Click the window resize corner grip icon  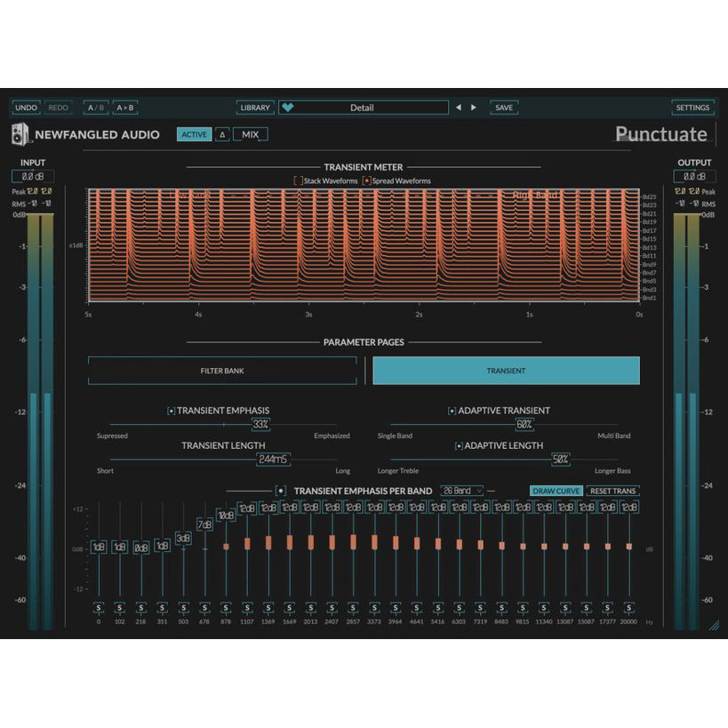pyautogui.click(x=714, y=625)
